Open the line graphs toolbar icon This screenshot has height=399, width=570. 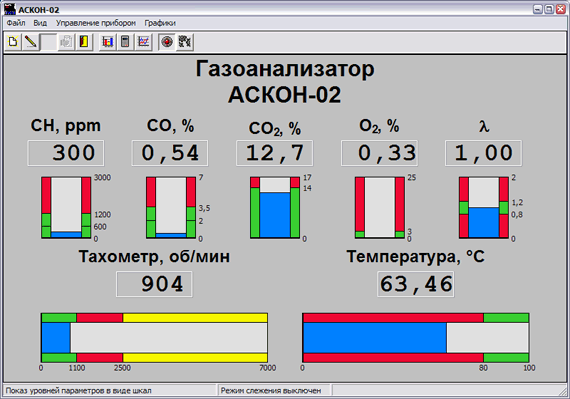(x=143, y=42)
